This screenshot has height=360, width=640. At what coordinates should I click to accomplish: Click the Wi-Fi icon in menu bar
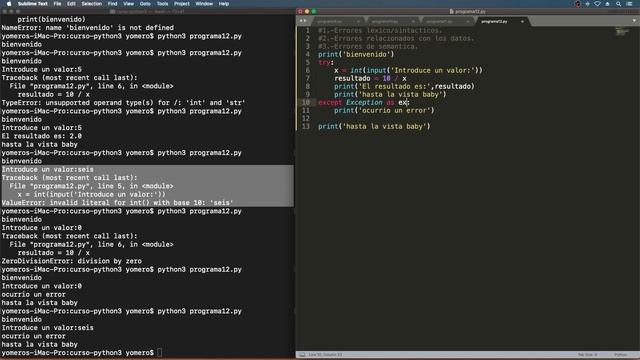598,4
